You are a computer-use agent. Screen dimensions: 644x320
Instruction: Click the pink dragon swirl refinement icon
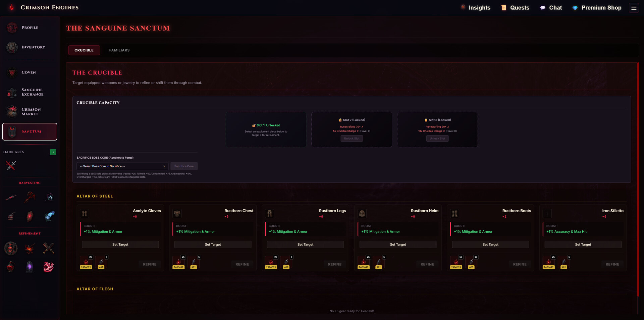[49, 267]
